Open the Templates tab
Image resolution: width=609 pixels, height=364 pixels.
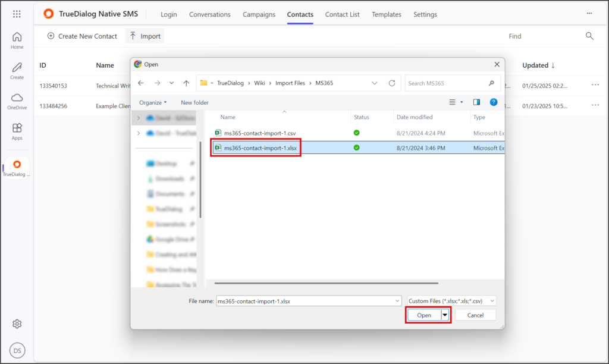tap(387, 14)
